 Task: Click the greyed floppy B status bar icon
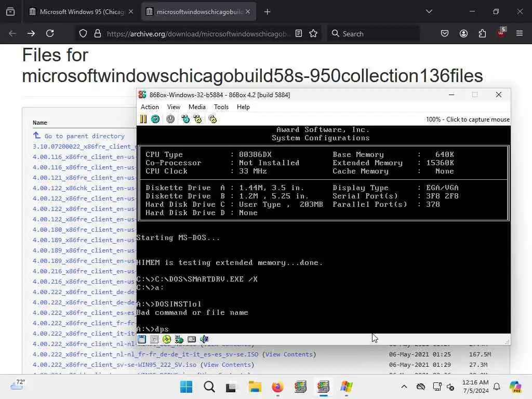(154, 339)
